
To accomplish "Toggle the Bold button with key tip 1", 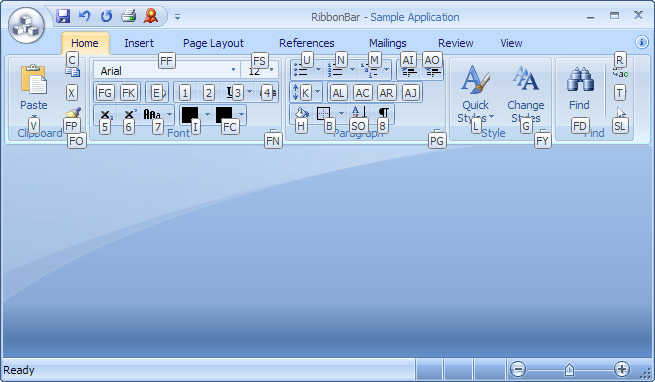I will point(185,92).
